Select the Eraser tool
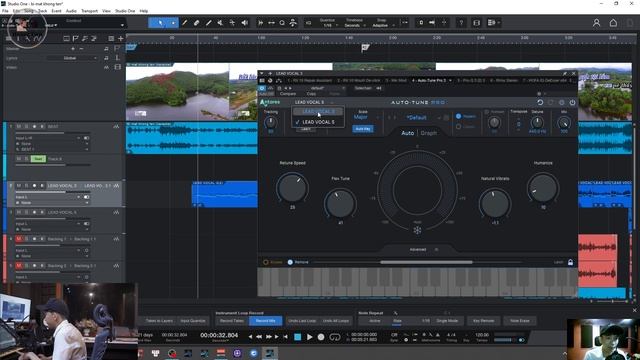This screenshot has height=360, width=640. (196, 23)
